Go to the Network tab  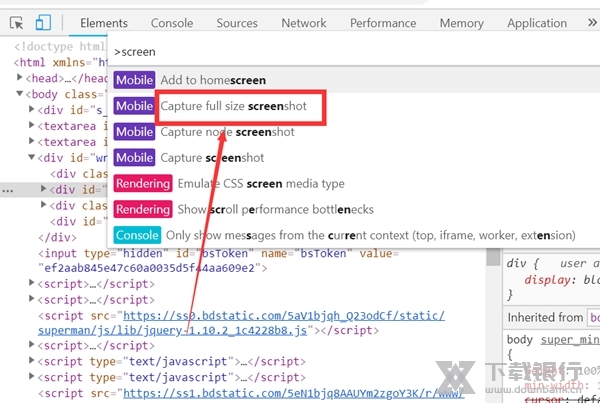[304, 23]
